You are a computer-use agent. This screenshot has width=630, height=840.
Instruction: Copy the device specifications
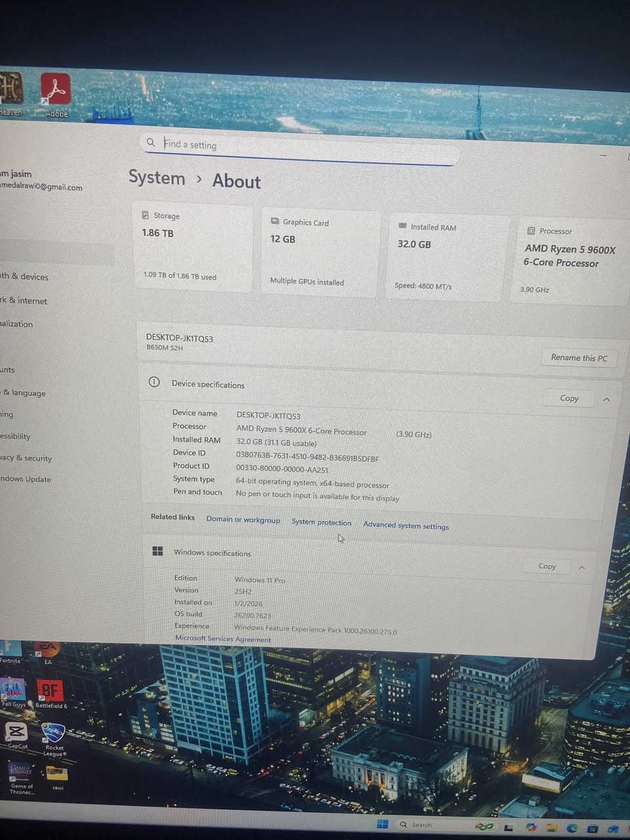569,398
